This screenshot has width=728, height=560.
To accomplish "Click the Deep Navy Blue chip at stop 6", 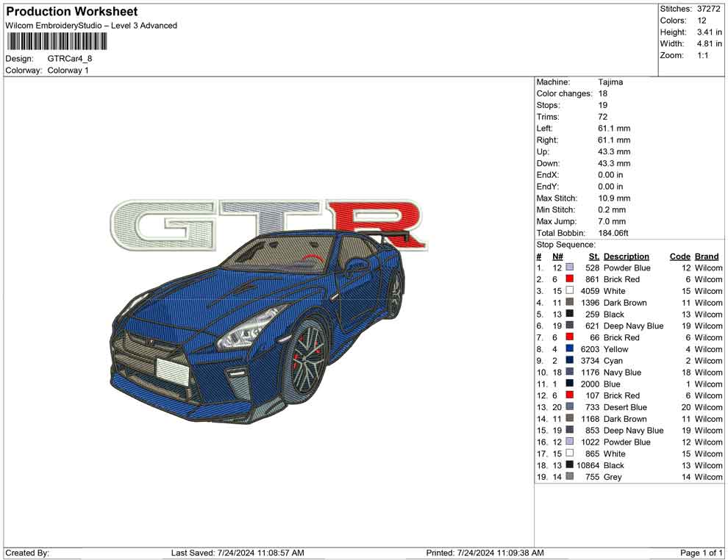I will click(x=568, y=326).
